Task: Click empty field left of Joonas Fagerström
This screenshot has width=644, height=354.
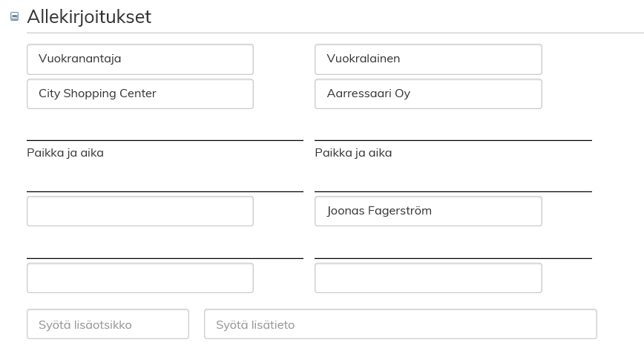Action: [139, 211]
